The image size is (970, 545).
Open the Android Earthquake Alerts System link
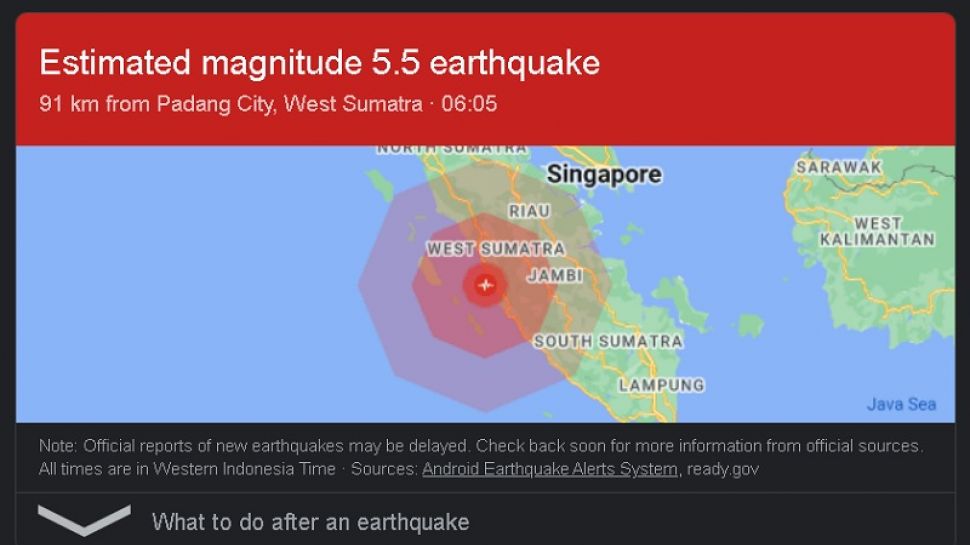tap(550, 469)
